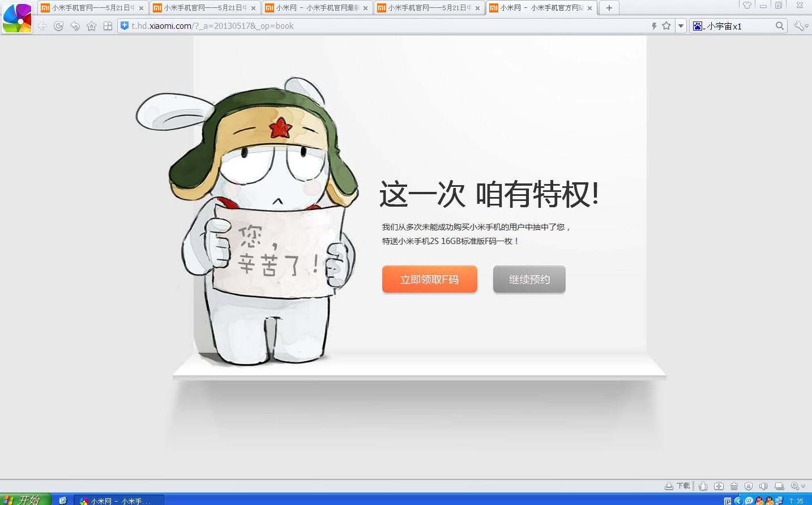Viewport: 812px width, 505px height.
Task: Click the 7:35 system clock
Action: (797, 501)
